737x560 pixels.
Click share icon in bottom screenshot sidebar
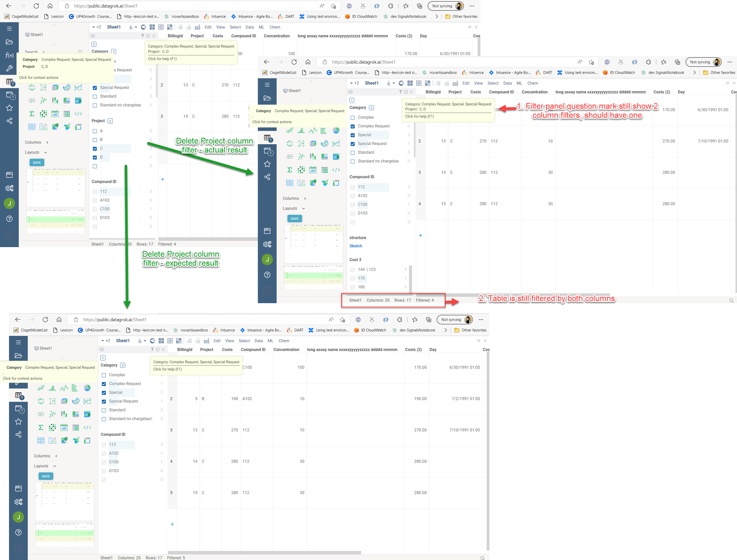click(x=18, y=434)
